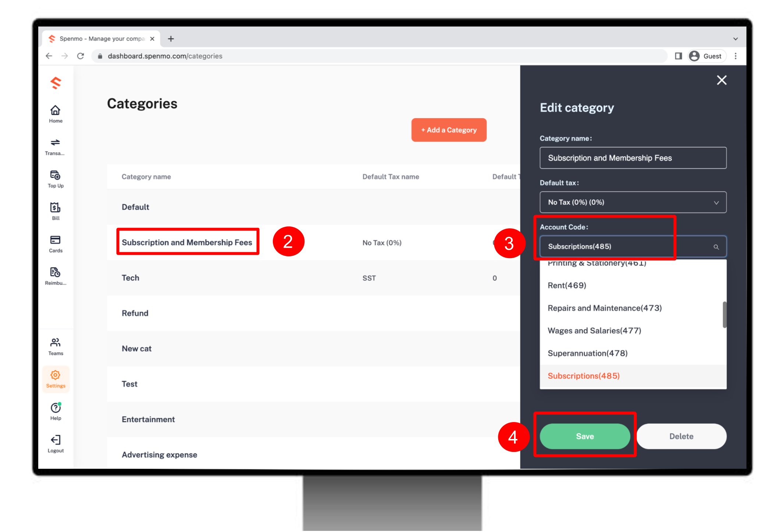The width and height of the screenshot is (784, 532).
Task: Add a new category
Action: point(449,130)
